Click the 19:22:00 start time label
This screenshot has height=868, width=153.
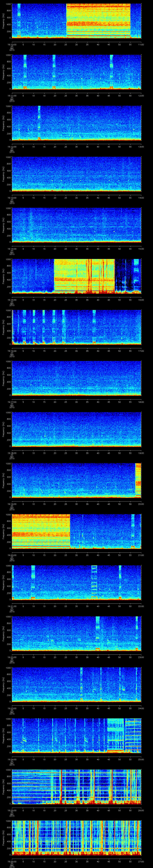click(12, 657)
